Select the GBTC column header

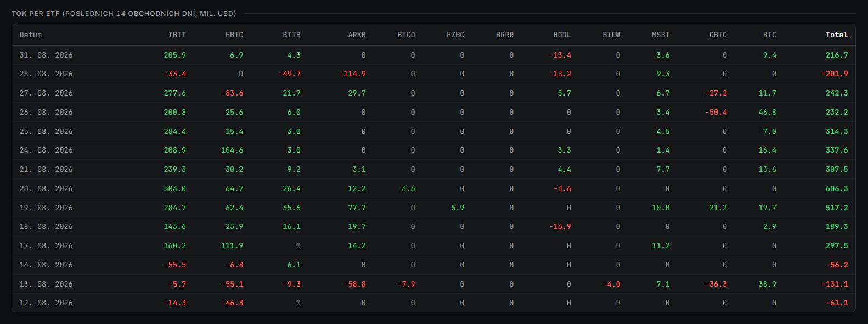[x=718, y=35]
